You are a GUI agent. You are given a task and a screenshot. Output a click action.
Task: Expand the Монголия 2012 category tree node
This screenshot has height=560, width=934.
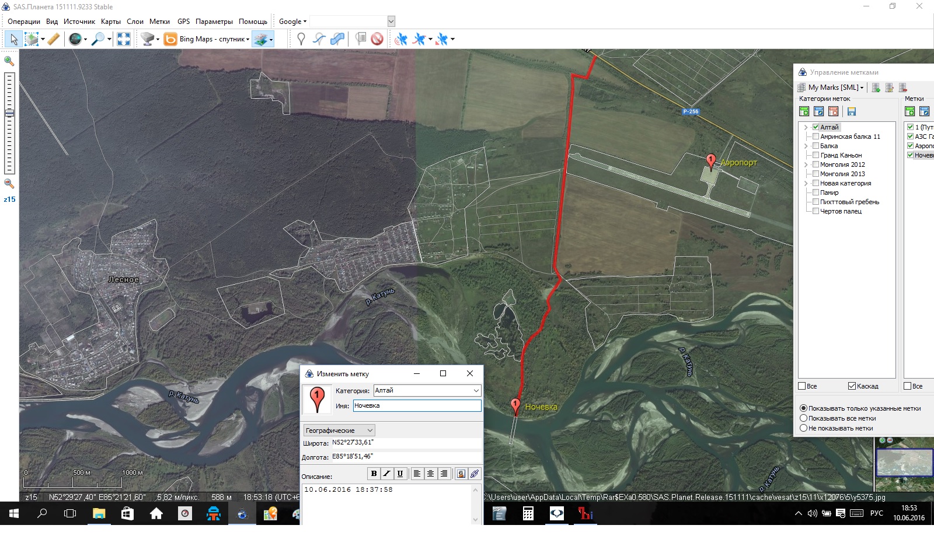(x=806, y=164)
